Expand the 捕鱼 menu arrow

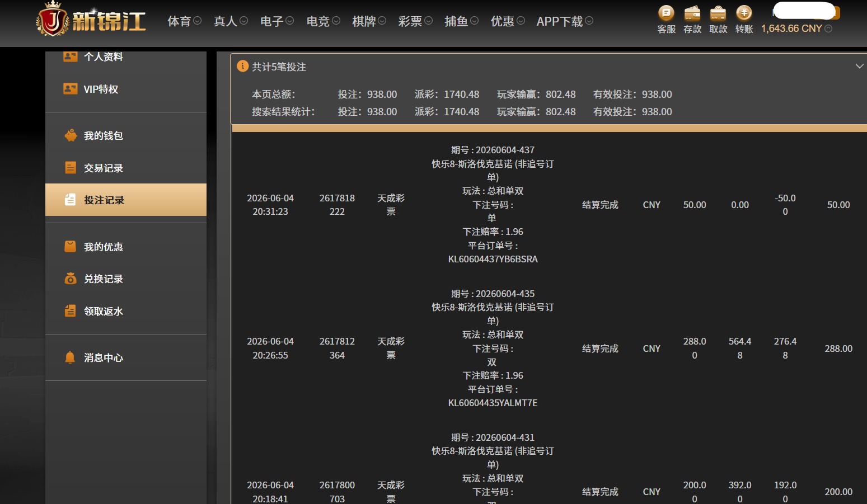pyautogui.click(x=474, y=21)
